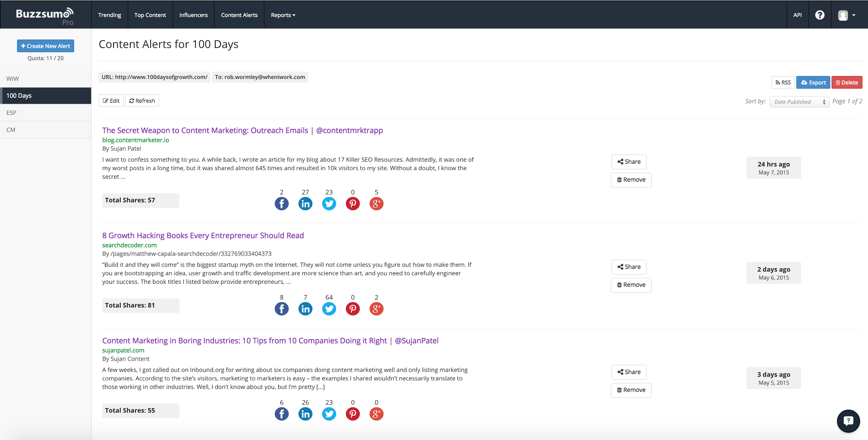The image size is (868, 440).
Task: Click the Page 1 of 2 indicator
Action: [x=847, y=101]
